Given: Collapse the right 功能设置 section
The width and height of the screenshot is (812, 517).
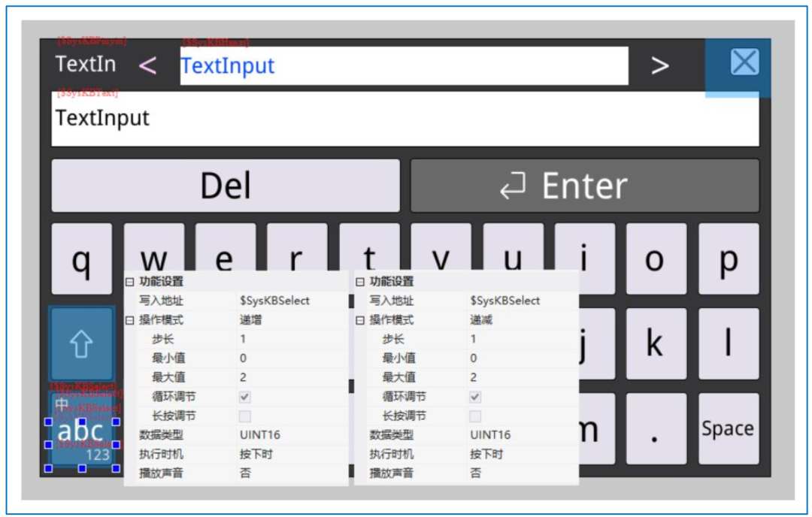Looking at the screenshot, I should (x=361, y=283).
